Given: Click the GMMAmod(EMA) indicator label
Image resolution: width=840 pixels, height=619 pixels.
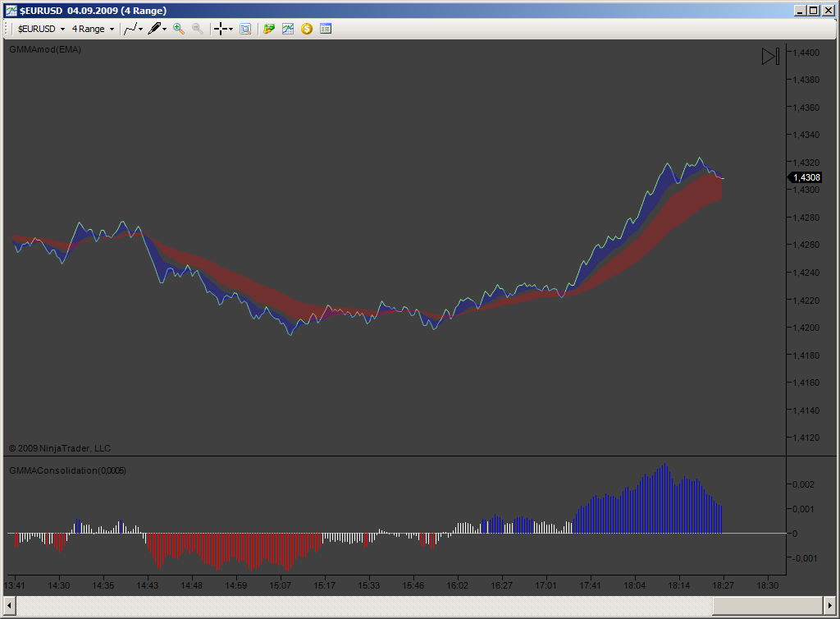Looking at the screenshot, I should tap(45, 49).
